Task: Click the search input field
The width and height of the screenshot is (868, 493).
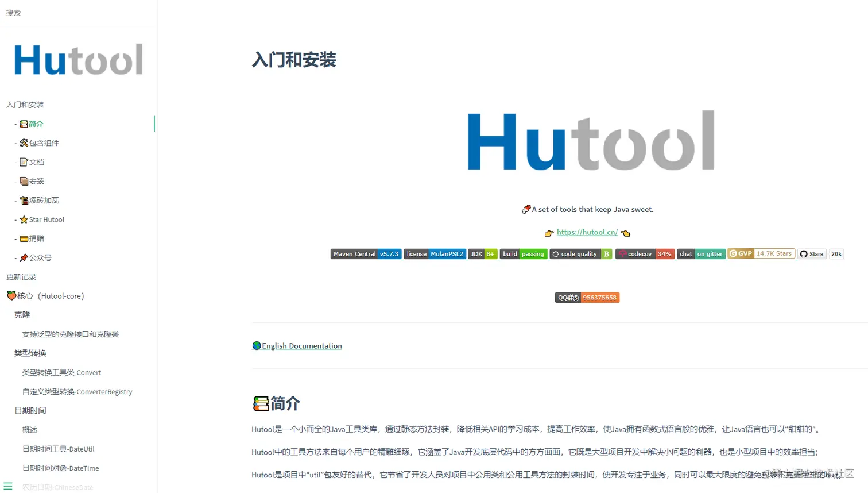Action: pyautogui.click(x=78, y=13)
